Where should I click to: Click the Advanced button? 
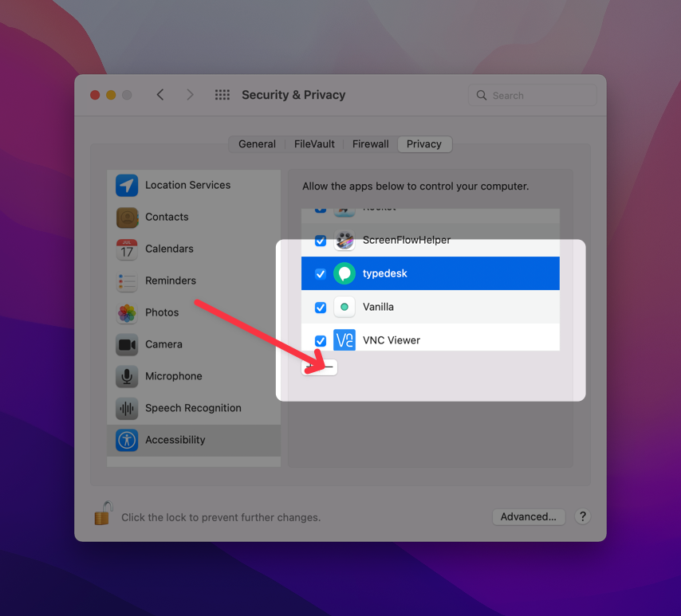pyautogui.click(x=529, y=516)
